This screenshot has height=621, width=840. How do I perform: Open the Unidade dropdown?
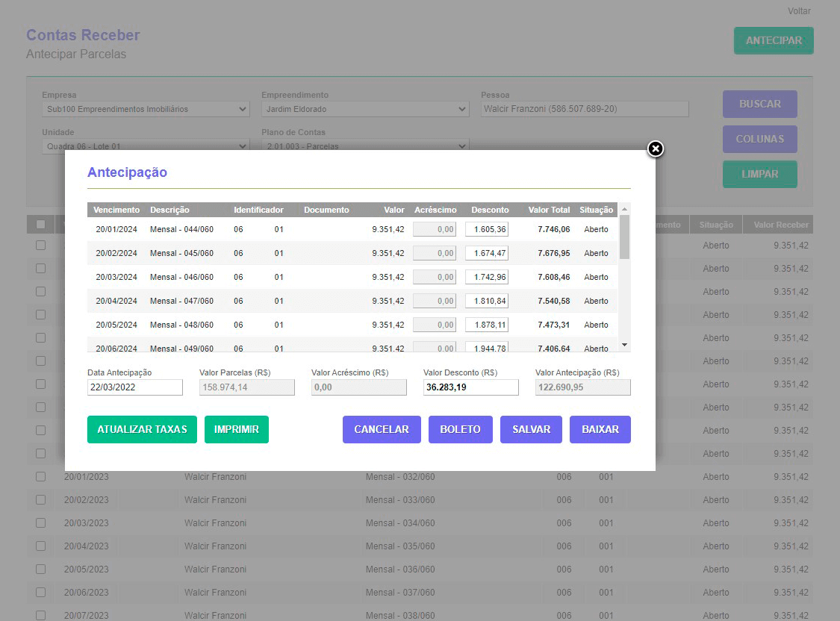coord(146,146)
